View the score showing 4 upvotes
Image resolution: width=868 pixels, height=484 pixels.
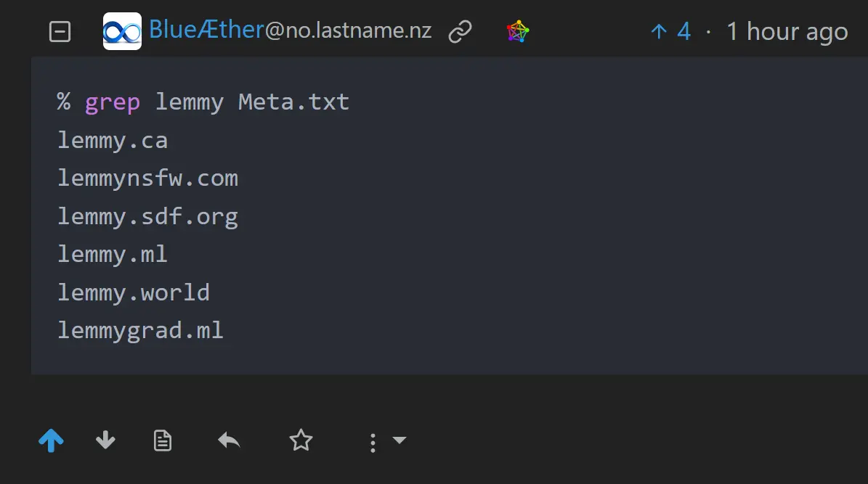(671, 31)
